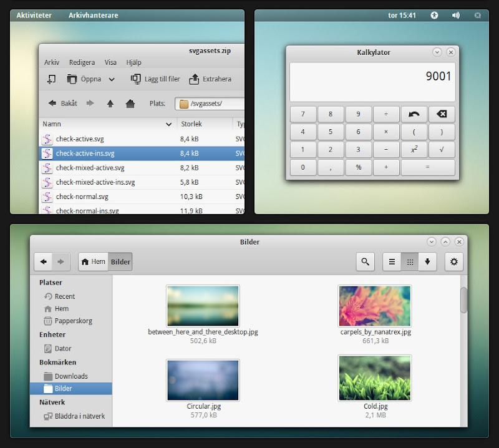The image size is (499, 448).
Task: Go back in Bilder file manager
Action: pos(43,261)
